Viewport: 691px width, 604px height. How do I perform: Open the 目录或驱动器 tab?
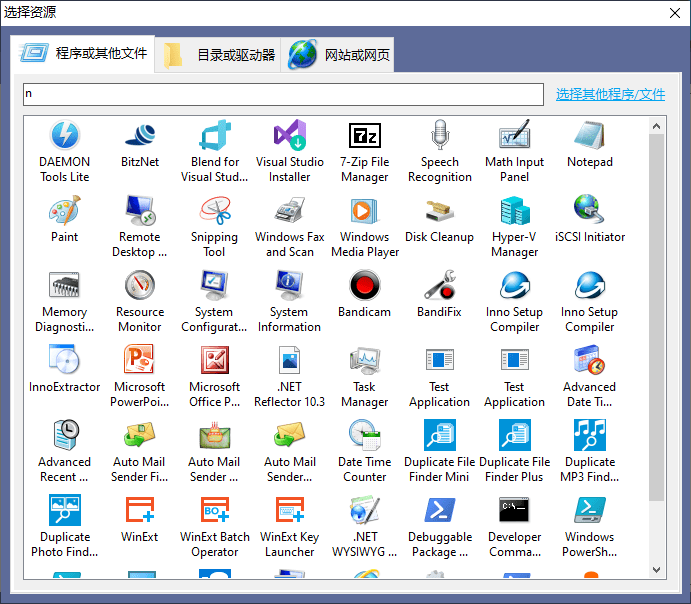(x=218, y=55)
